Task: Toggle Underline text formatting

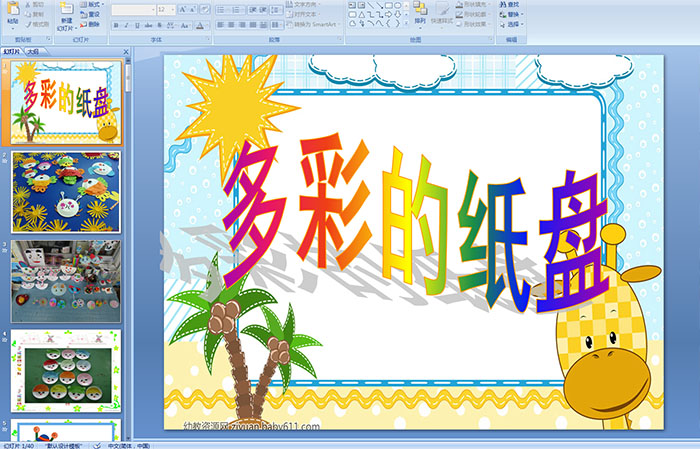Action: tap(135, 24)
